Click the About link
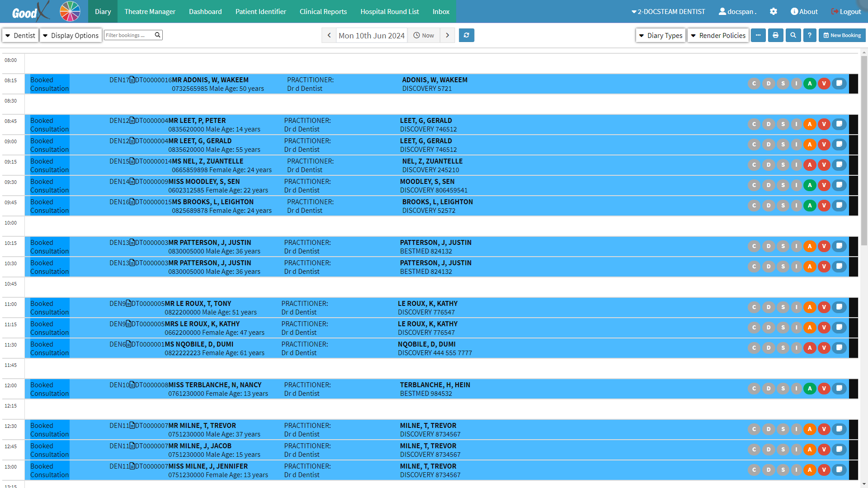Screen dimensions: 868x488 804,11
